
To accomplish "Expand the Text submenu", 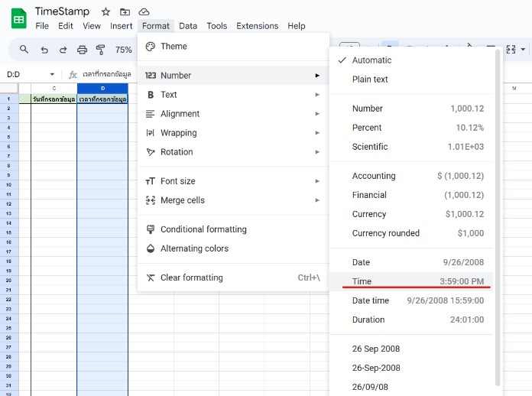I will click(233, 95).
